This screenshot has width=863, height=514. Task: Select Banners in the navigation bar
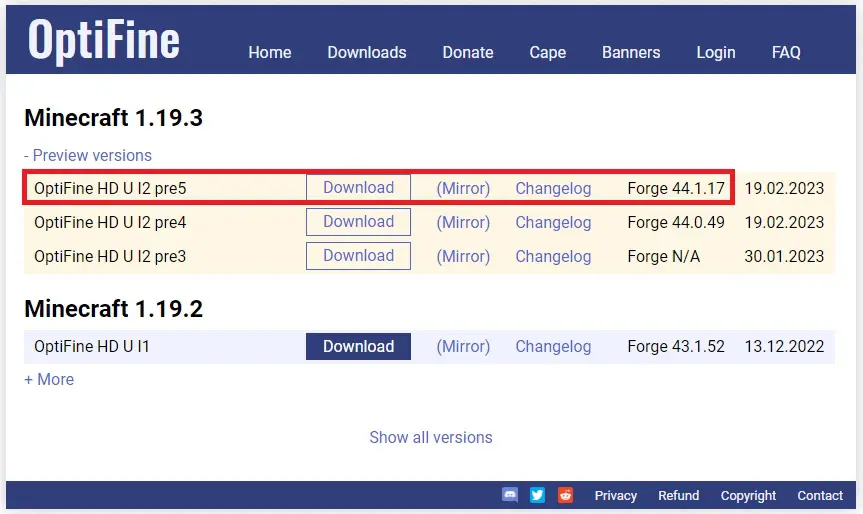coord(631,52)
